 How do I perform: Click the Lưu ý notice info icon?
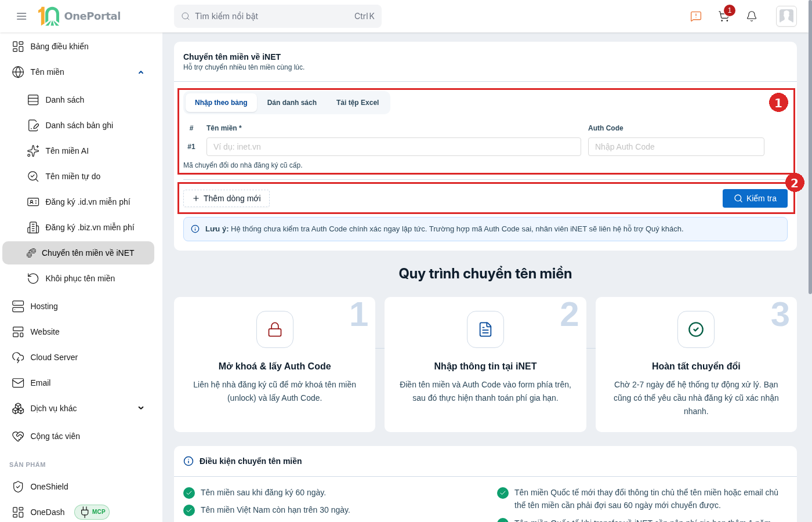pyautogui.click(x=195, y=229)
